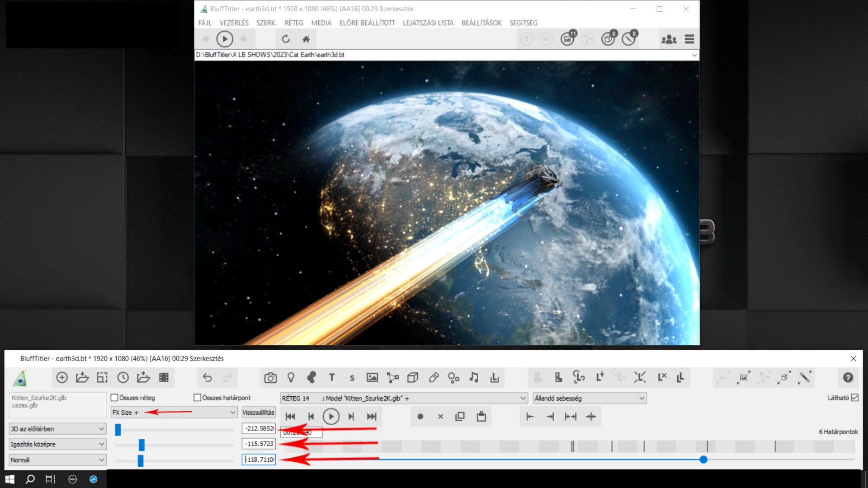The image size is (868, 488).
Task: Open the Normál dropdown
Action: click(57, 460)
